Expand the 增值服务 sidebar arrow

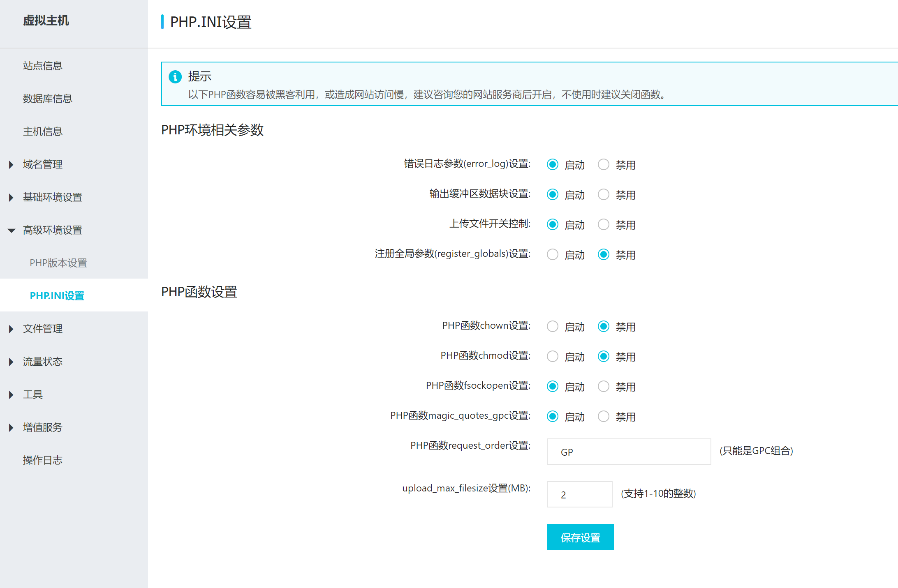[x=11, y=428]
